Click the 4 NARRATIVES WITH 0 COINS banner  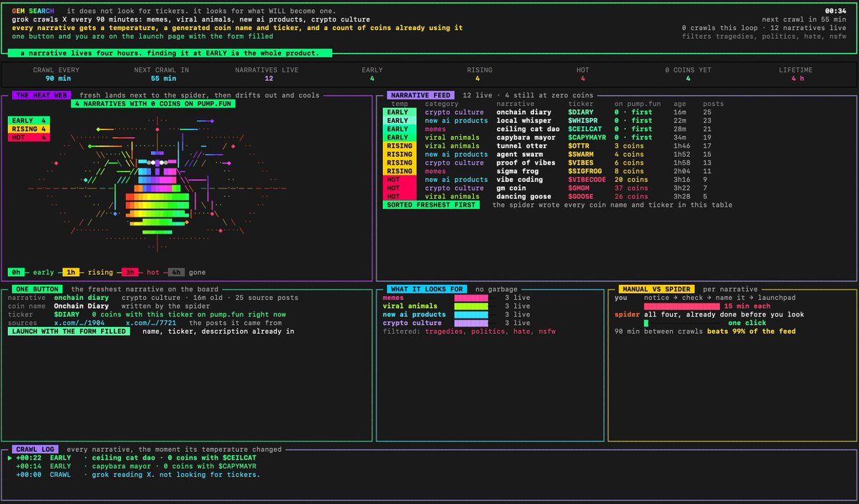(155, 103)
